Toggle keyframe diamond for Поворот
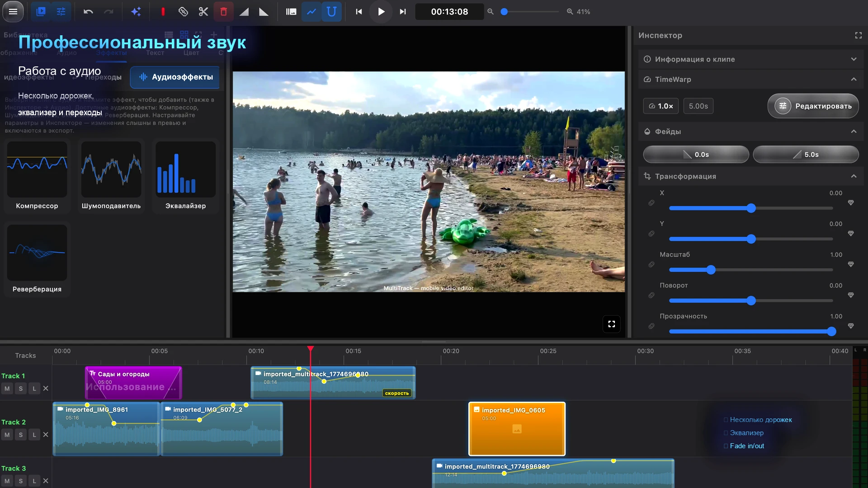This screenshot has height=488, width=868. [x=851, y=295]
